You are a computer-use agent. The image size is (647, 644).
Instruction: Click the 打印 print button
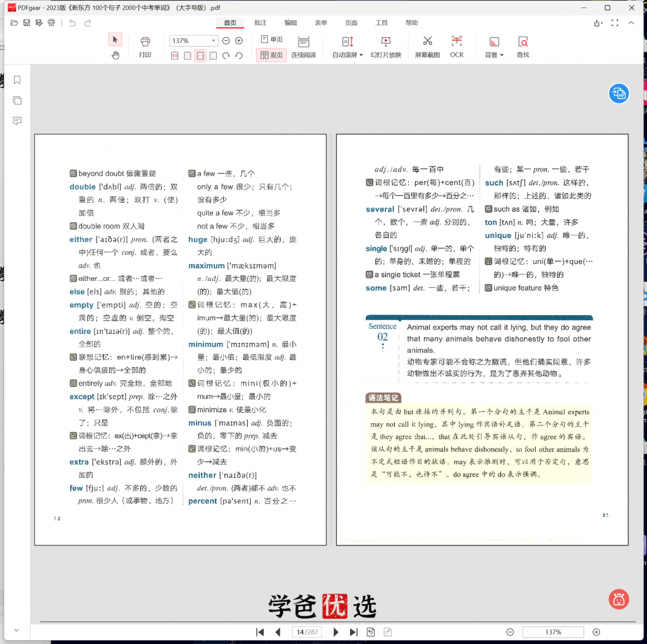pos(145,47)
